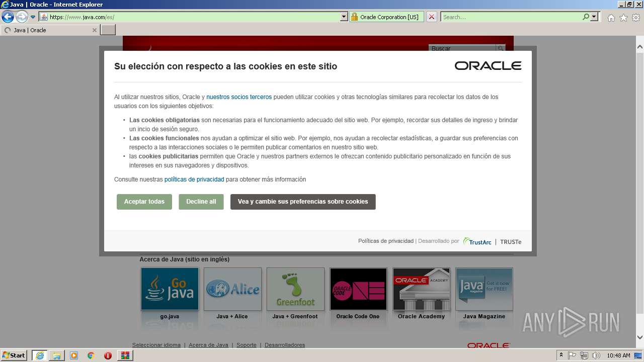Click the browser Back arrow button

(x=8, y=17)
